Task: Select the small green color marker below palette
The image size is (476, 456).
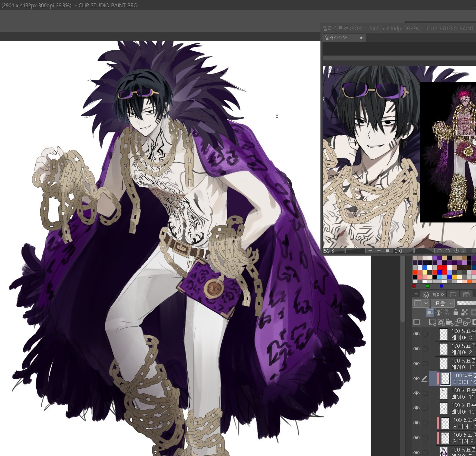Action: tap(428, 286)
